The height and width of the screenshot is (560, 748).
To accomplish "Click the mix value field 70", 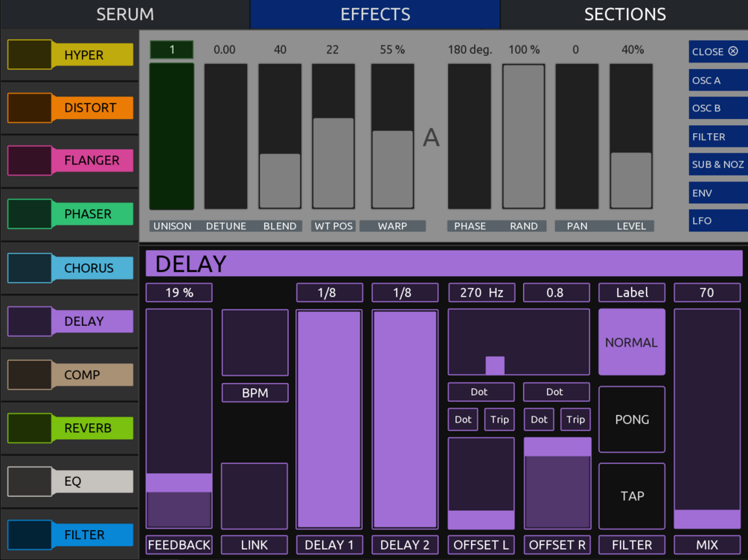I will coord(707,292).
